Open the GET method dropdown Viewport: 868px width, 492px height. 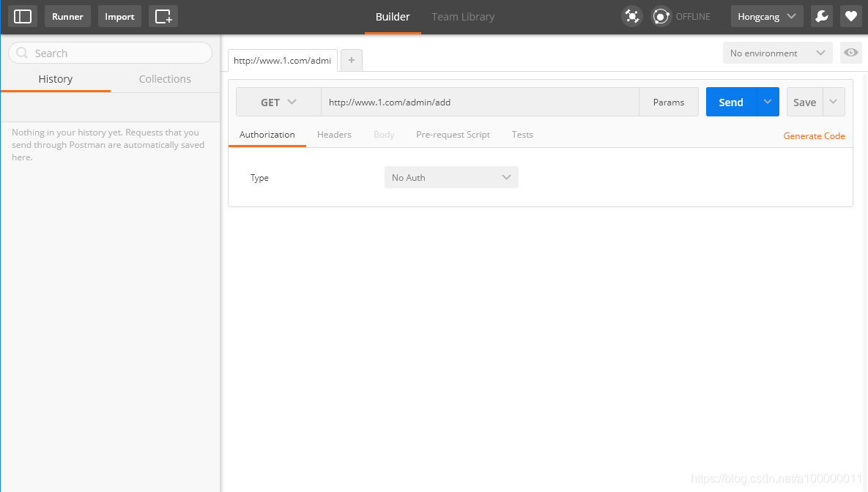(278, 102)
